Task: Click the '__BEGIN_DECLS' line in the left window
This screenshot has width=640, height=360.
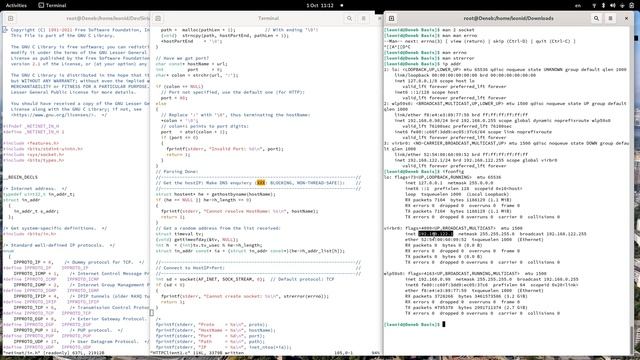Action: coord(20,177)
